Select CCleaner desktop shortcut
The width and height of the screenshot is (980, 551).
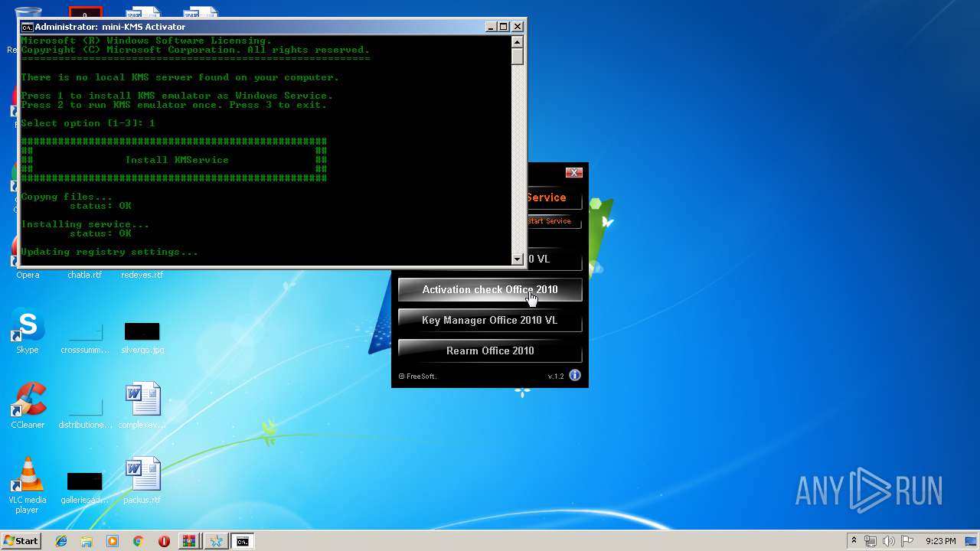pos(28,406)
